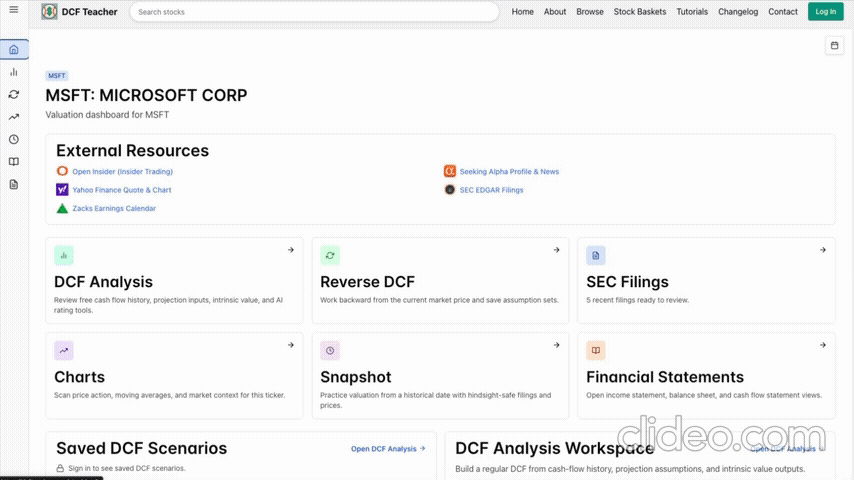854x480 pixels.
Task: Click '5 recent filings ready to review.' text
Action: coord(638,300)
